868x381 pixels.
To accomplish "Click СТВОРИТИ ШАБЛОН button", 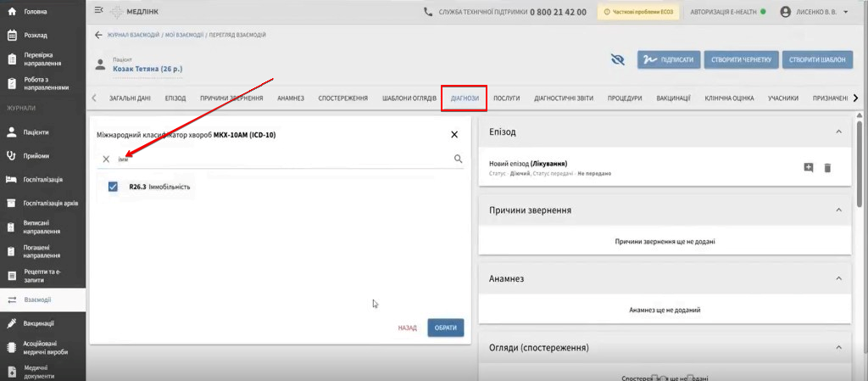I will tap(817, 59).
